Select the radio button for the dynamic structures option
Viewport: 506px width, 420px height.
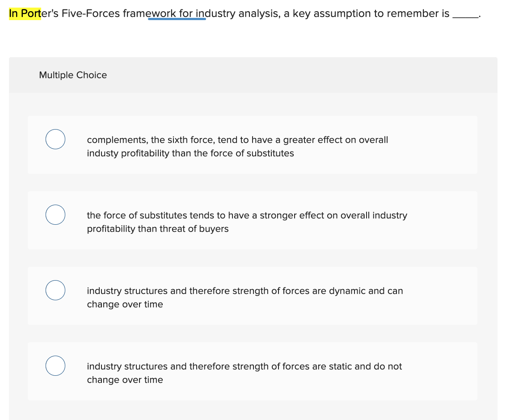coord(55,290)
